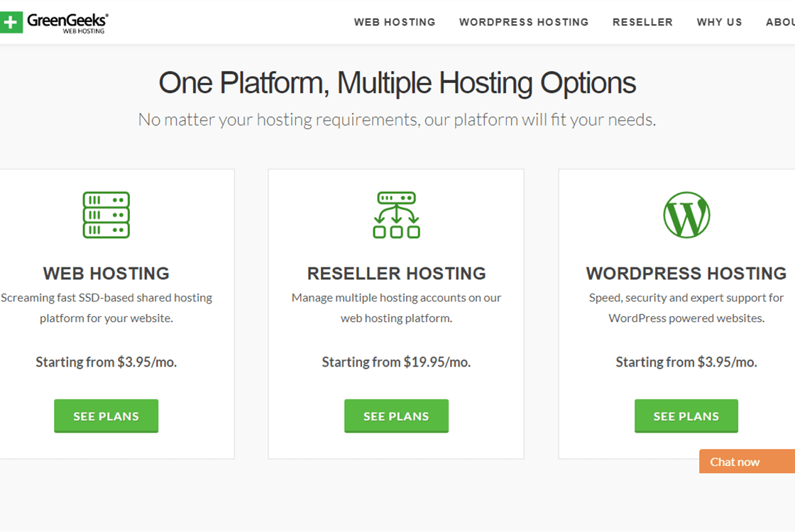Go to Reseller in the navigation bar
Image resolution: width=795 pixels, height=532 pixels.
point(642,22)
